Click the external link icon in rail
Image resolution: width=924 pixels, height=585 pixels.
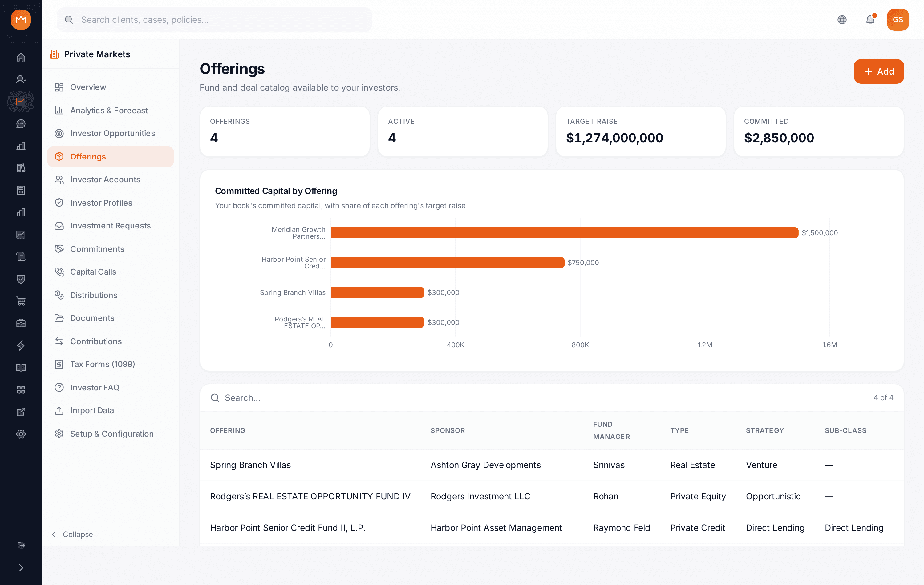coord(21,412)
